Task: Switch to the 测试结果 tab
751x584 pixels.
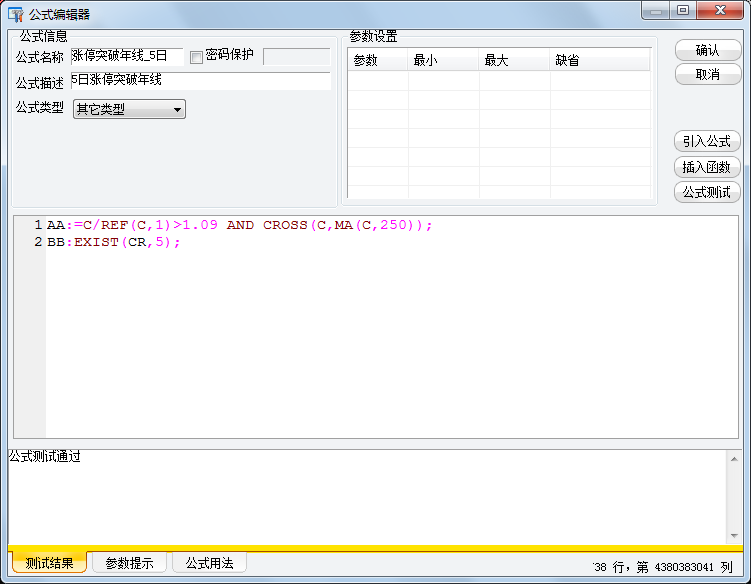Action: click(x=49, y=563)
